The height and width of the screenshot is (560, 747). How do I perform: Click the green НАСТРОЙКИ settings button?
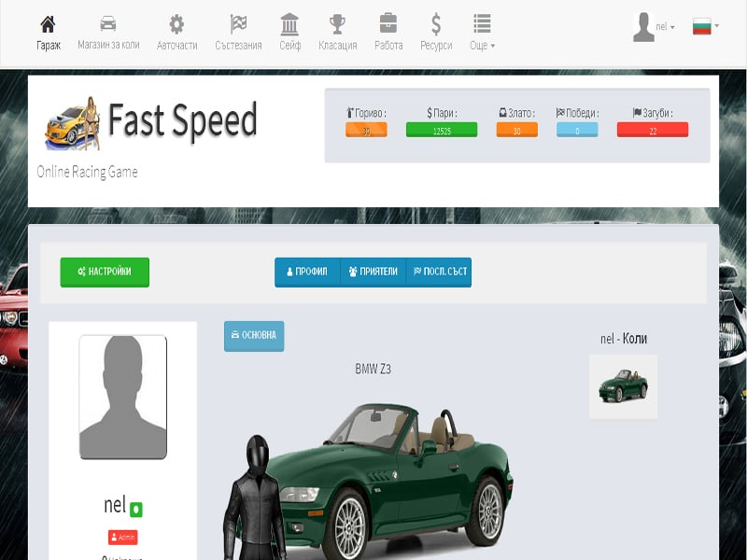(x=104, y=273)
